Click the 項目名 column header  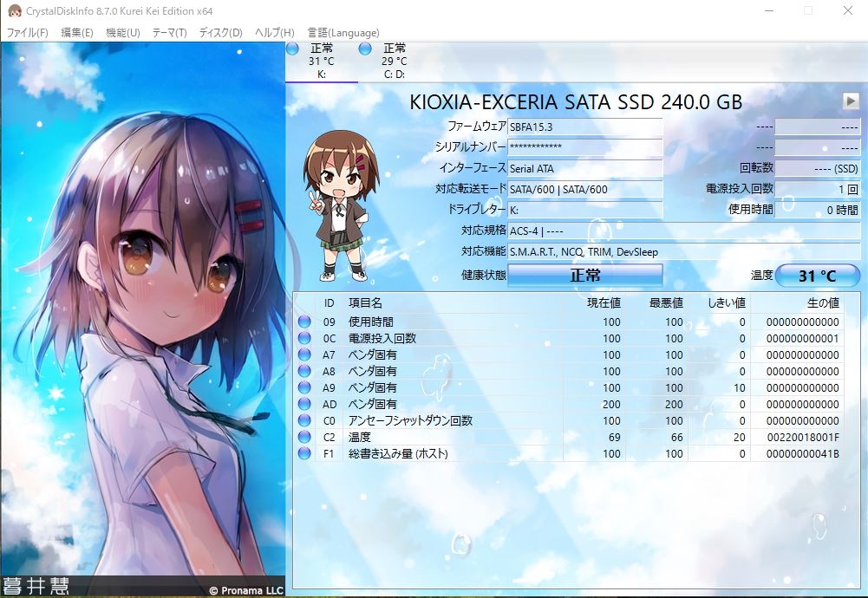click(x=453, y=303)
